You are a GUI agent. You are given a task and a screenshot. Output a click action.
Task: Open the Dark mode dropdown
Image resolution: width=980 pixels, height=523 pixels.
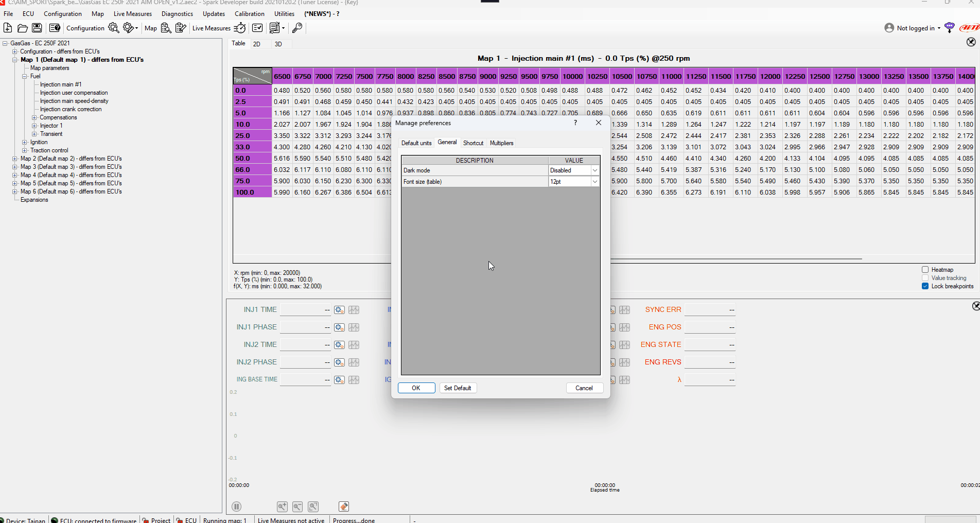tap(594, 170)
